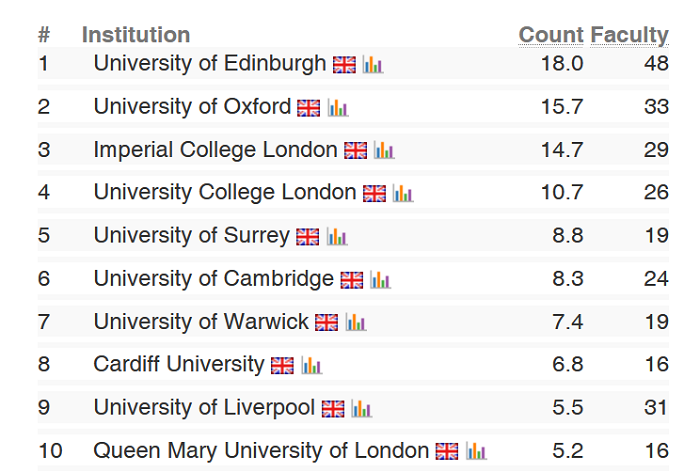This screenshot has width=700, height=472.
Task: Show the chart for University of Liverpool
Action: click(x=361, y=409)
